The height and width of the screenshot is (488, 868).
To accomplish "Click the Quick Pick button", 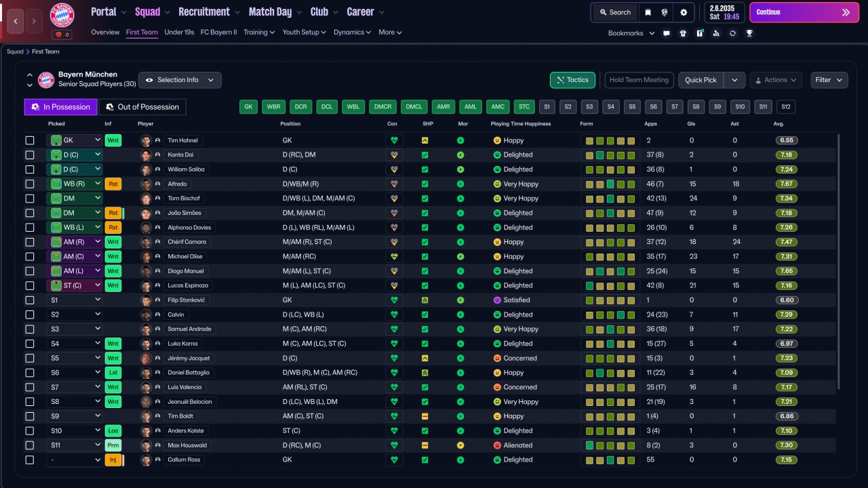I will pos(701,80).
